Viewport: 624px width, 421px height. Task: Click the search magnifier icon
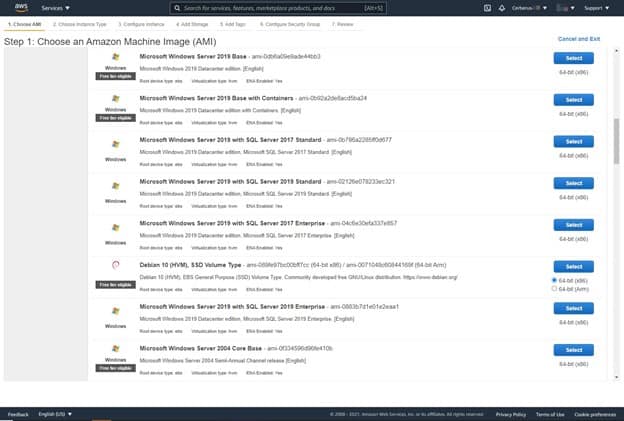177,8
